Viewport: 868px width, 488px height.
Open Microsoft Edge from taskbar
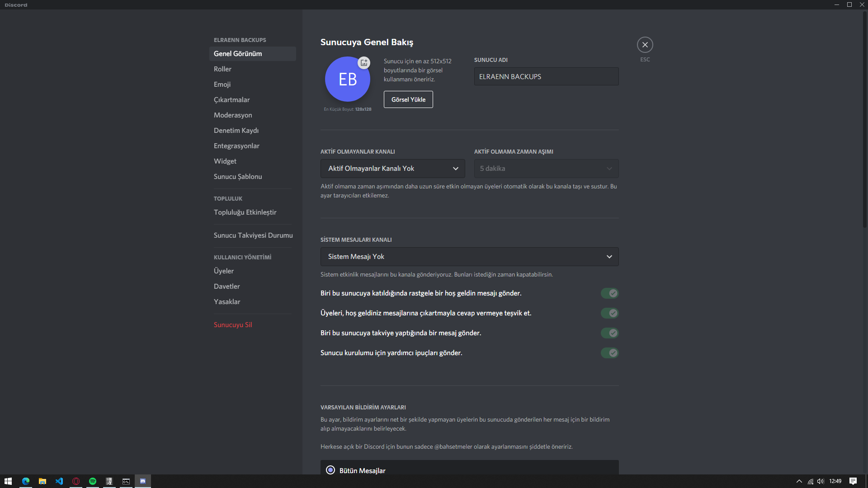(x=26, y=481)
